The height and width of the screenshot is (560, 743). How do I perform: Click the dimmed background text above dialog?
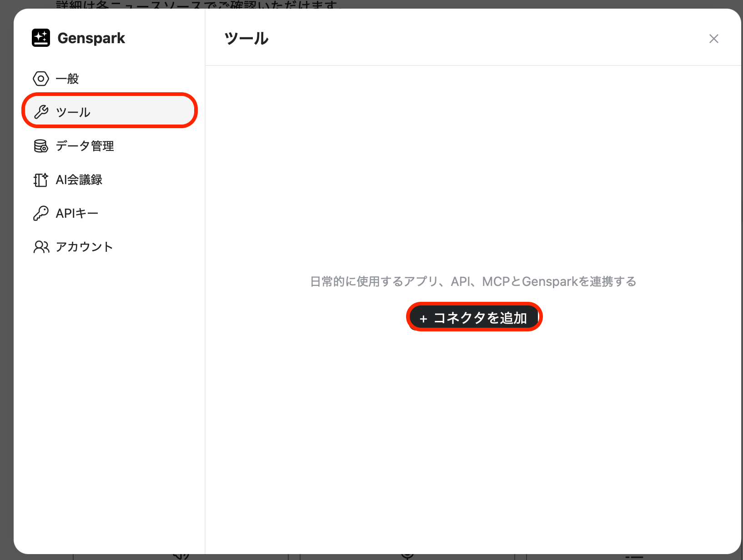198,5
